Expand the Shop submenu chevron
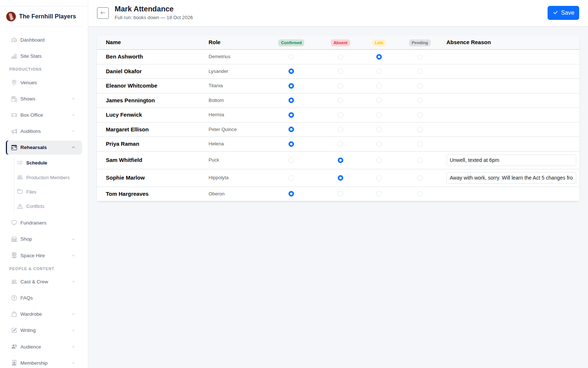This screenshot has width=588, height=368. point(73,239)
